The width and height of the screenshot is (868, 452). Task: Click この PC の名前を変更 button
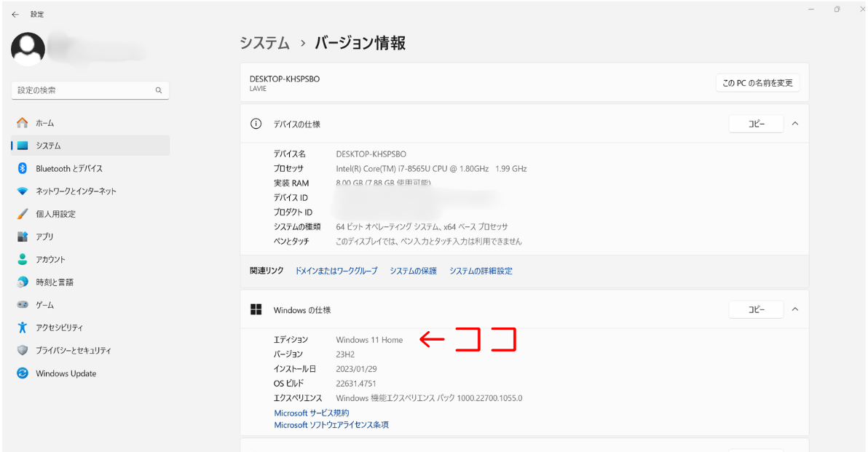pos(757,83)
